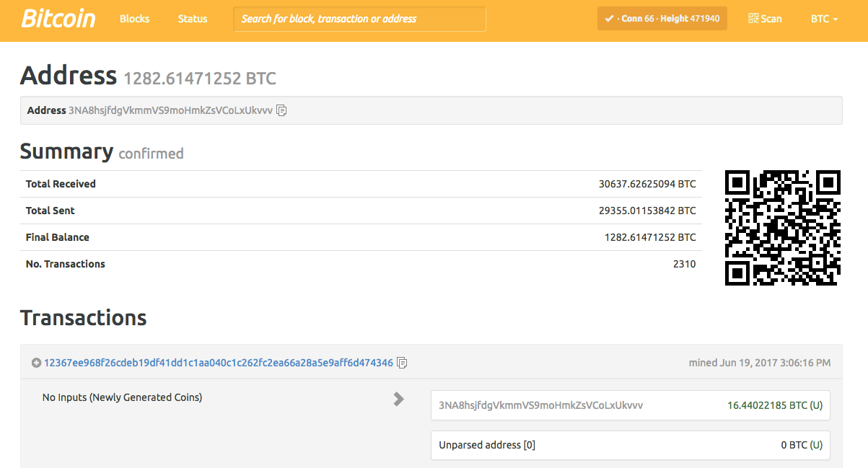Click the search field for block or address

tap(359, 19)
